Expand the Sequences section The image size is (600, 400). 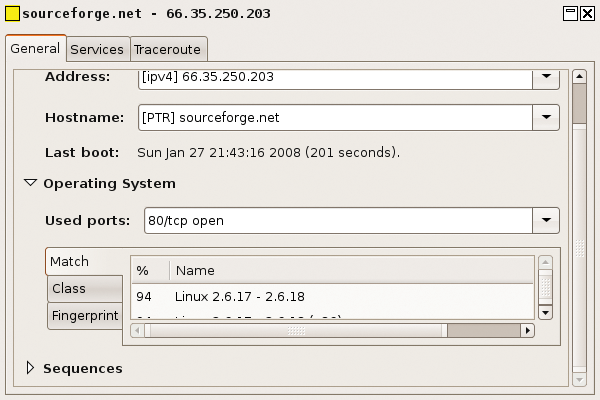(x=30, y=368)
